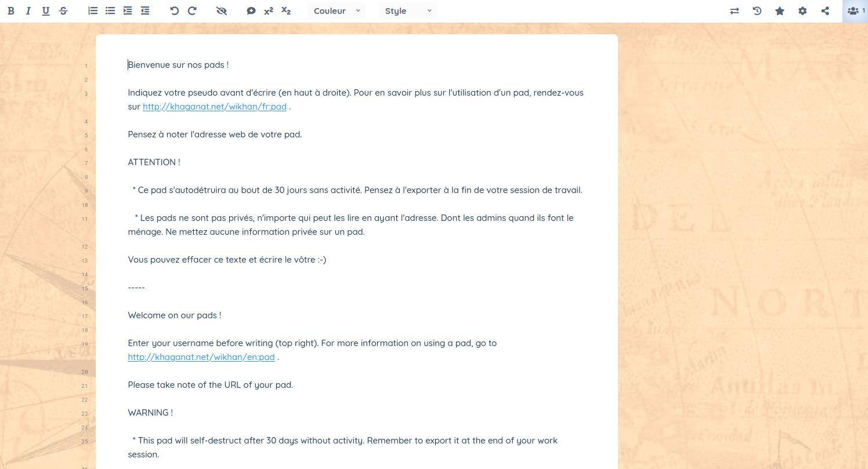Click 'Please take note of the URL' line
The image size is (868, 469).
point(211,385)
